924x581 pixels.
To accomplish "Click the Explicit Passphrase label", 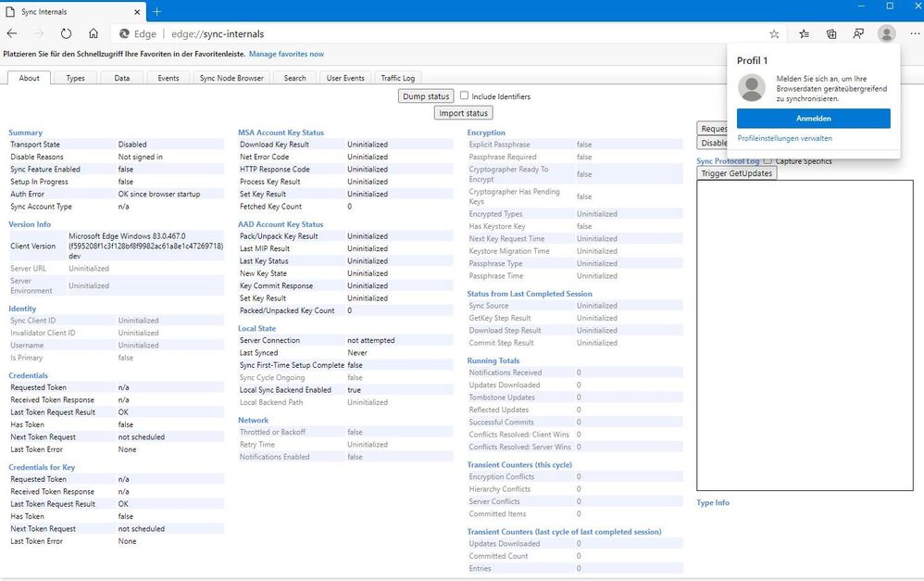I will click(499, 145).
